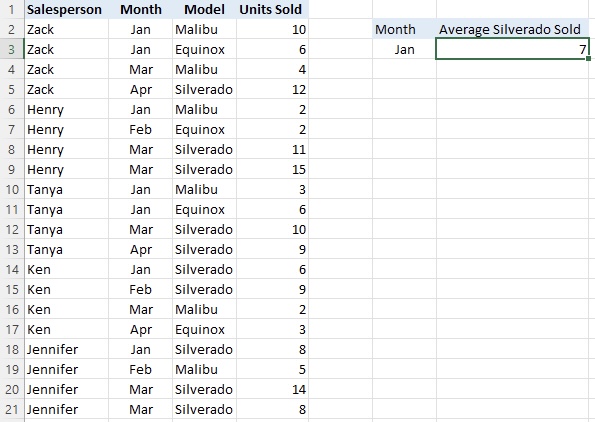Select Tanya's Apr month cell in row 13
The height and width of the screenshot is (422, 595).
click(140, 249)
